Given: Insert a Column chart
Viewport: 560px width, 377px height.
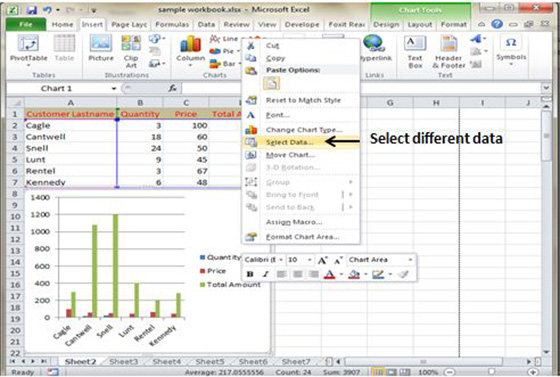Looking at the screenshot, I should point(190,51).
